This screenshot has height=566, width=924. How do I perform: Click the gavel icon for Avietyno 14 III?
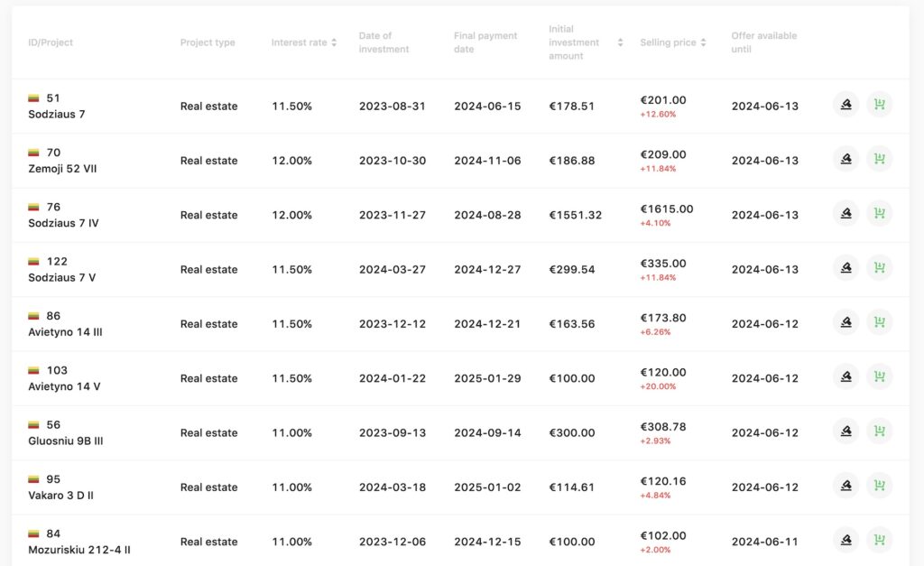tap(845, 322)
